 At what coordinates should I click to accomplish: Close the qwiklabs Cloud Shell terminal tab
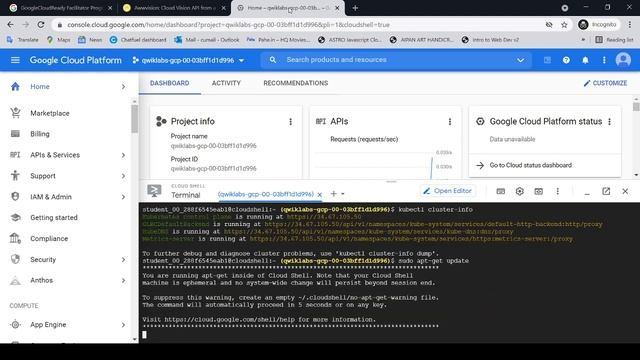click(320, 195)
